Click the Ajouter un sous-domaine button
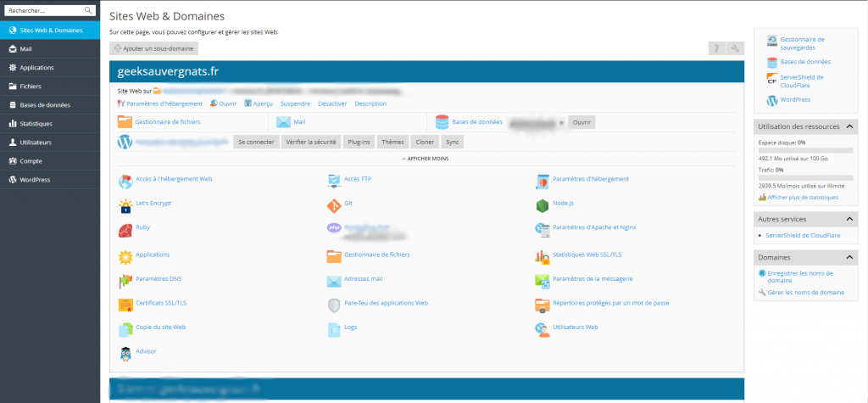 pos(155,49)
